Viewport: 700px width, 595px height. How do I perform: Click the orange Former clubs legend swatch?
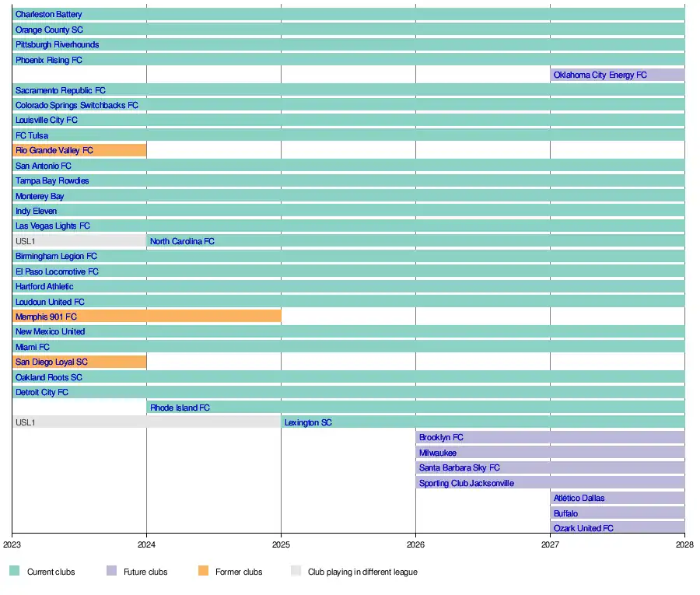click(203, 572)
